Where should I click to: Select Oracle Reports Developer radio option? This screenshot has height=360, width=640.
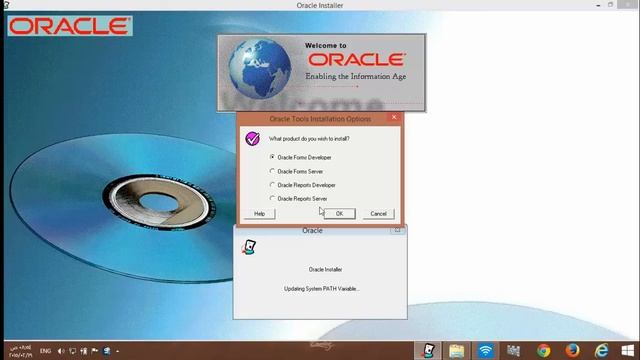302,185
